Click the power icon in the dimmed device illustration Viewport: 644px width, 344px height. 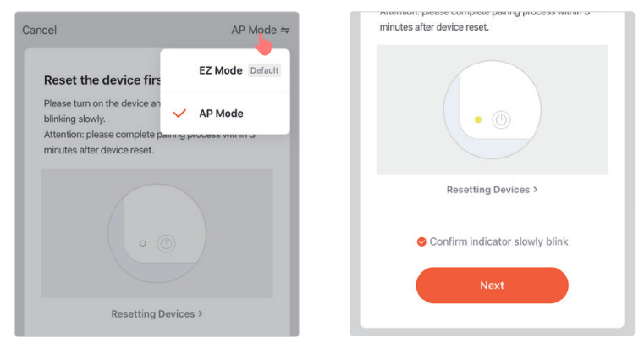point(167,243)
